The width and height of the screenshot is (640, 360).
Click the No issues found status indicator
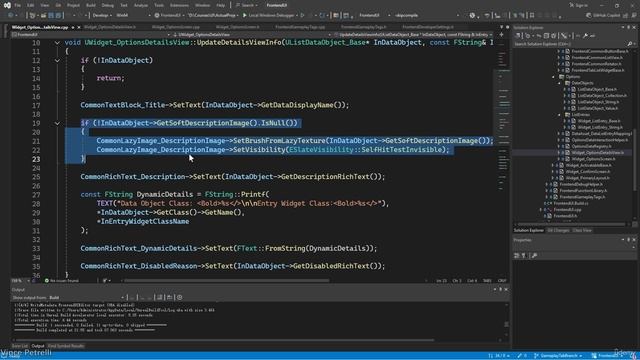point(61,281)
